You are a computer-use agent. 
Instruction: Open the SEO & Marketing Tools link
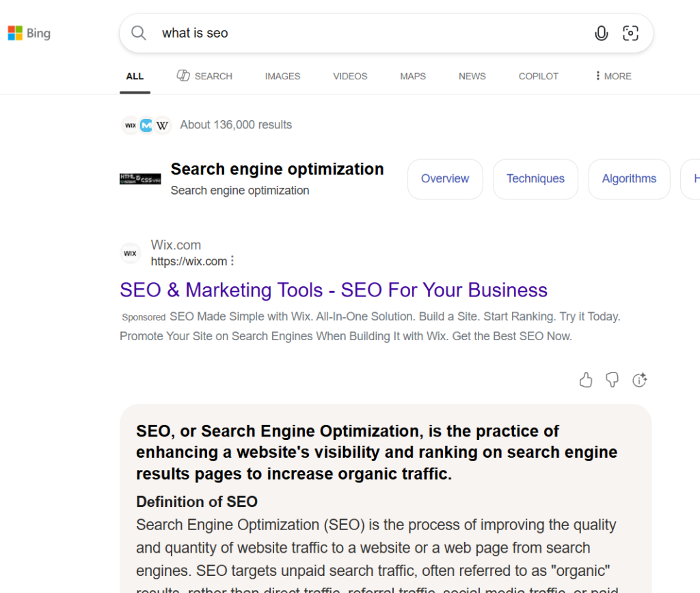pyautogui.click(x=334, y=290)
